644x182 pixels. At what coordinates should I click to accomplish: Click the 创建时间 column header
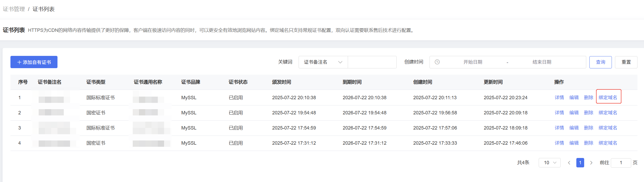[x=423, y=82]
